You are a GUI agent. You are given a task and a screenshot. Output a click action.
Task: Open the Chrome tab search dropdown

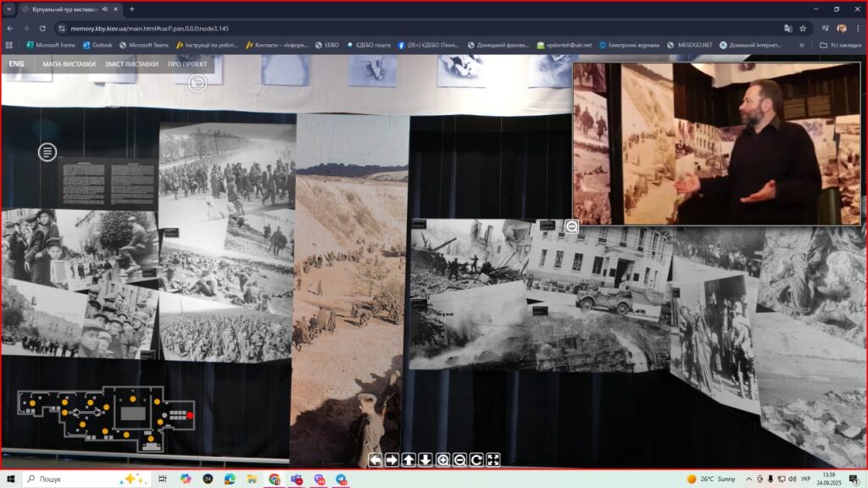9,9
